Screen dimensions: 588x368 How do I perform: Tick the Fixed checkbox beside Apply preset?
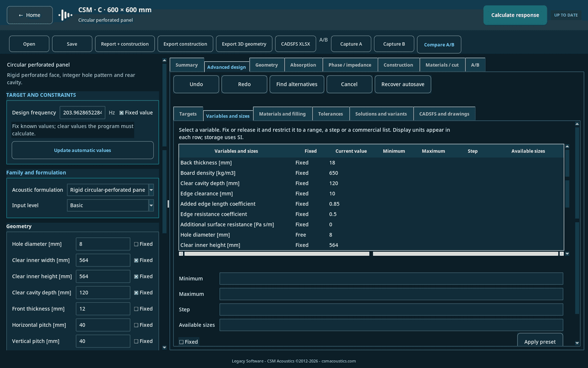click(x=181, y=342)
